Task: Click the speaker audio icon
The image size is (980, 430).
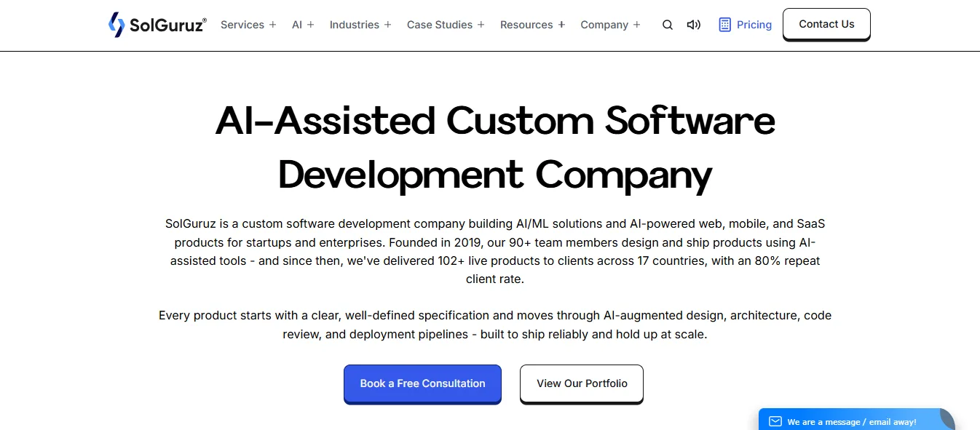Action: coord(694,25)
